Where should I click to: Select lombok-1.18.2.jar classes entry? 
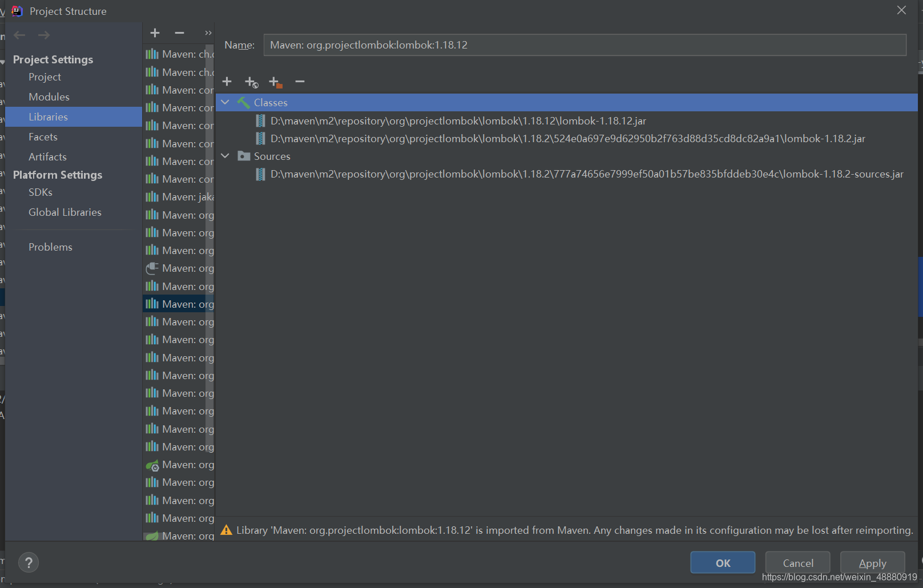tap(568, 138)
